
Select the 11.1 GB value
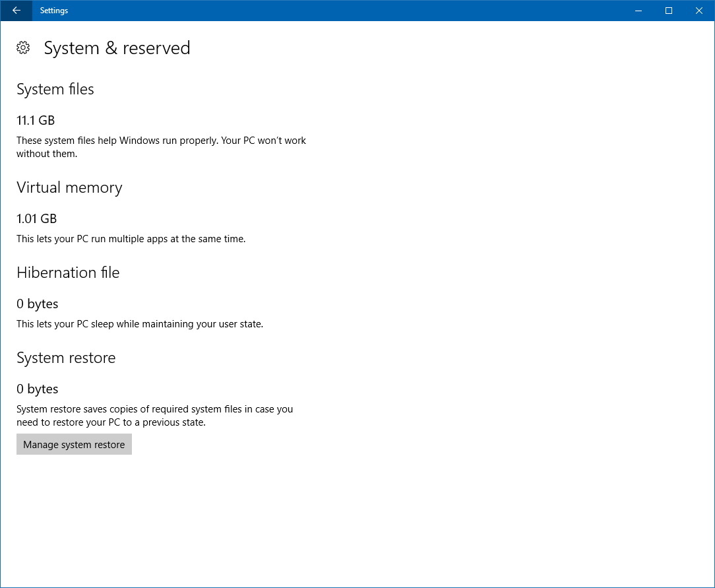pyautogui.click(x=36, y=120)
